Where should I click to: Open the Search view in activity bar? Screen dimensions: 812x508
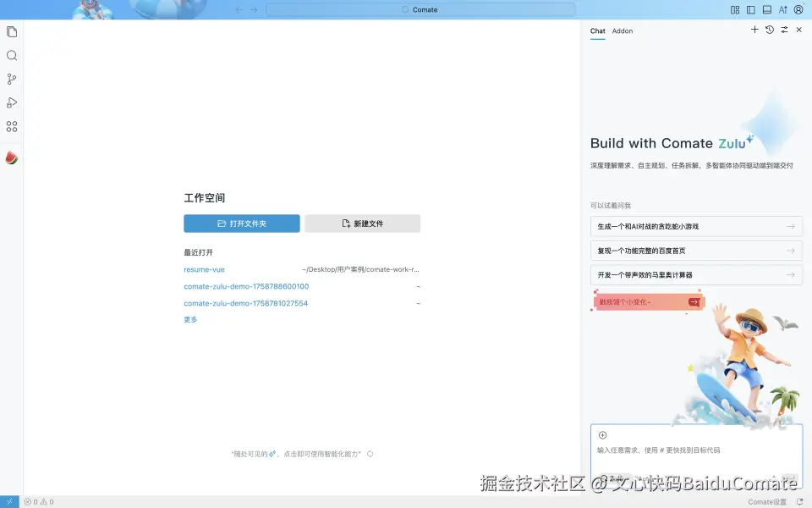pos(11,56)
